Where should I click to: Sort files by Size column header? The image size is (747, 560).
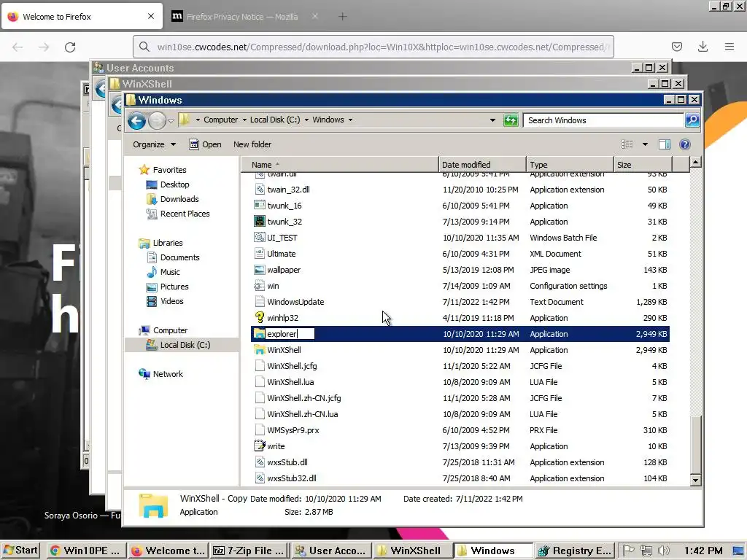(x=643, y=164)
